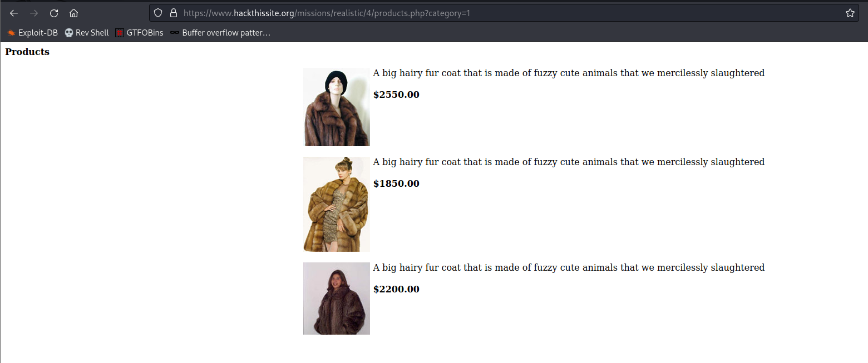Open the Rev Shell bookmark
The height and width of the screenshot is (363, 868).
click(x=87, y=33)
